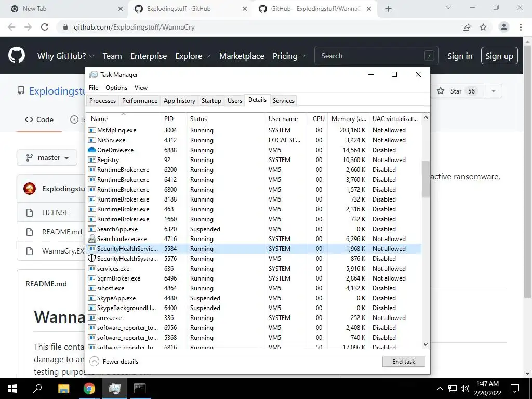
Task: Switch to the App history tab
Action: pos(179,101)
